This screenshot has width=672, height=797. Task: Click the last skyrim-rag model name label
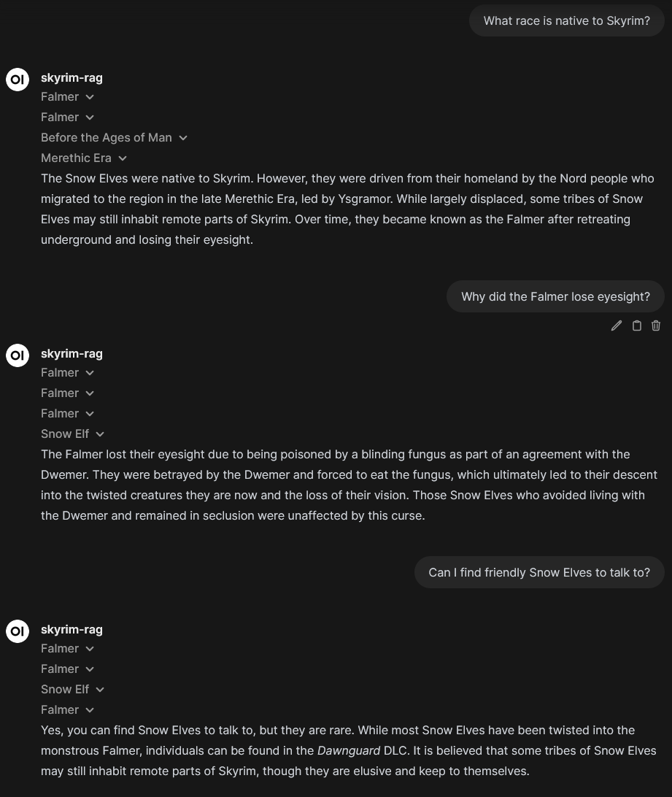[72, 630]
